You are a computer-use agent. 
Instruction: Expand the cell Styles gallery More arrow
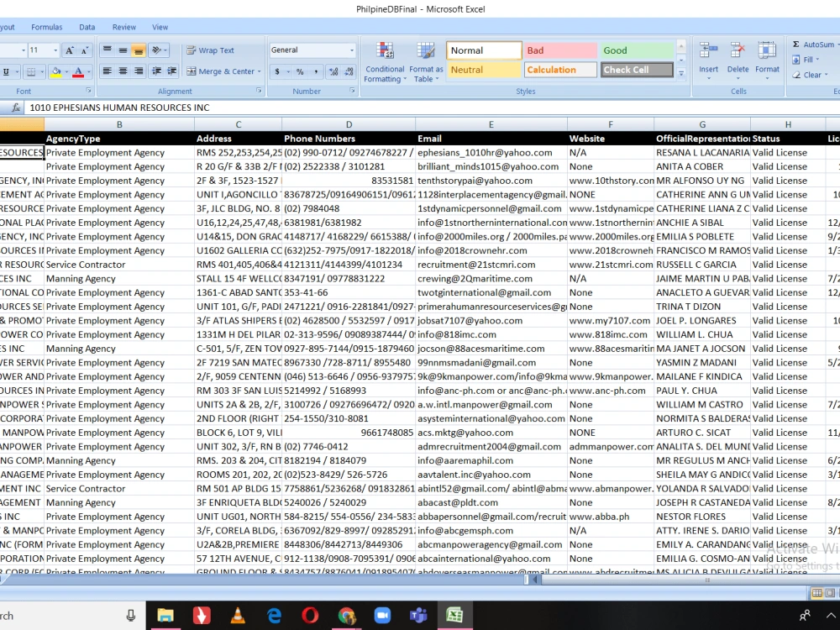(x=681, y=73)
